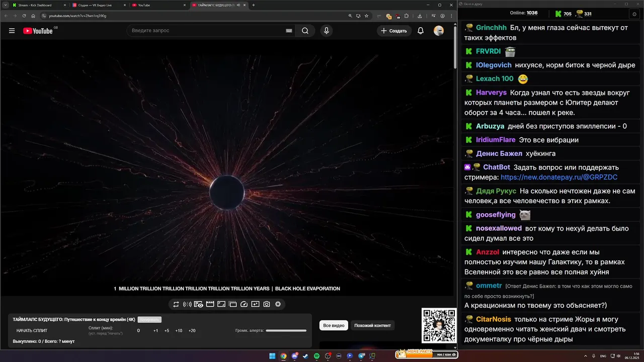Click the QR code image overlay
The height and width of the screenshot is (362, 644).
(x=439, y=325)
